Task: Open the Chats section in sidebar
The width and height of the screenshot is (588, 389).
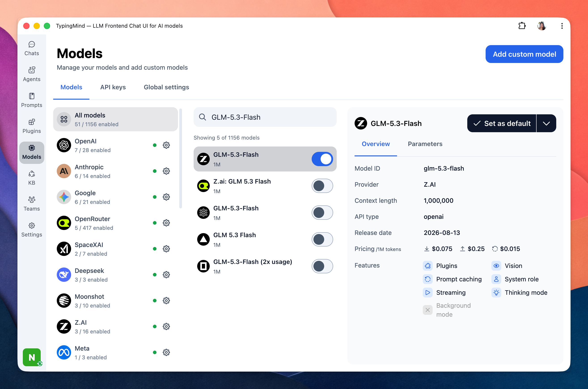Action: tap(32, 49)
